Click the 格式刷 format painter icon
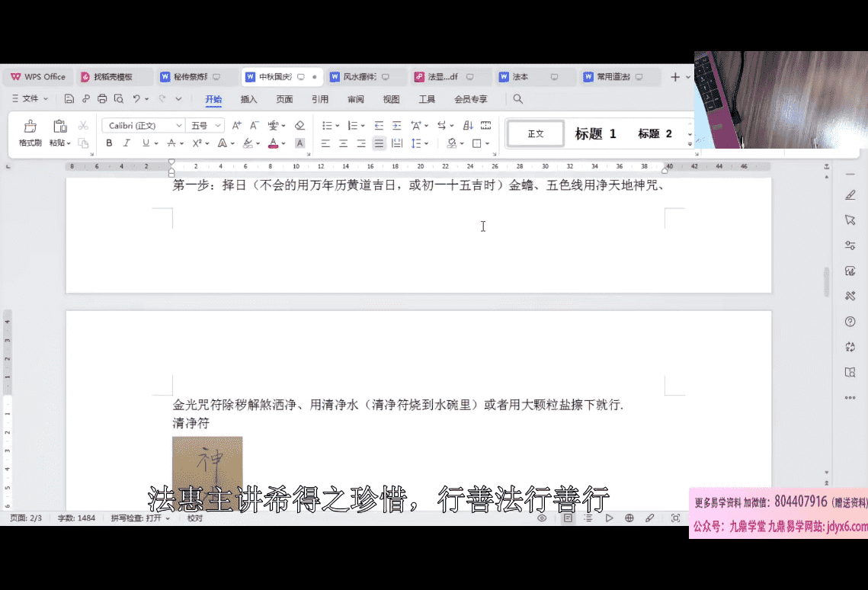The width and height of the screenshot is (868, 590). (x=30, y=127)
